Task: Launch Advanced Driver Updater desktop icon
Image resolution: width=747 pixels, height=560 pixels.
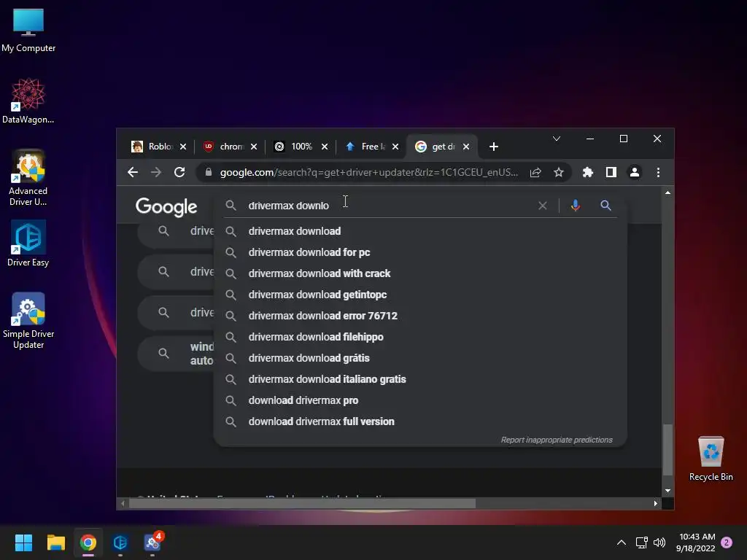Action: coord(28,178)
